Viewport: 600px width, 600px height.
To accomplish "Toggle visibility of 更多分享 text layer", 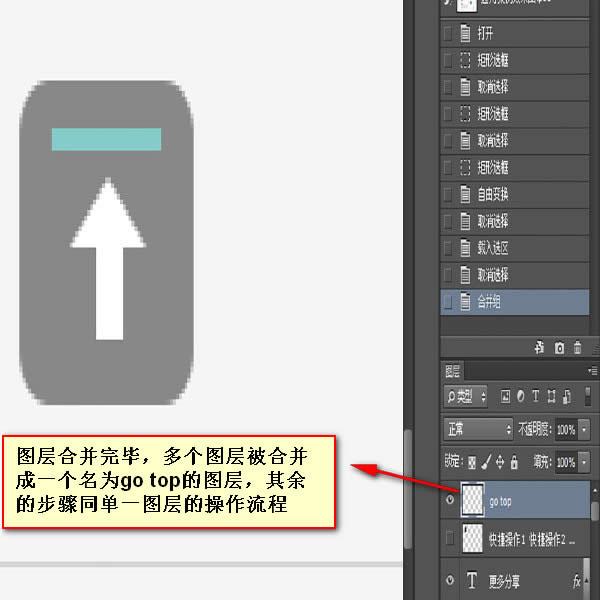I will click(449, 580).
